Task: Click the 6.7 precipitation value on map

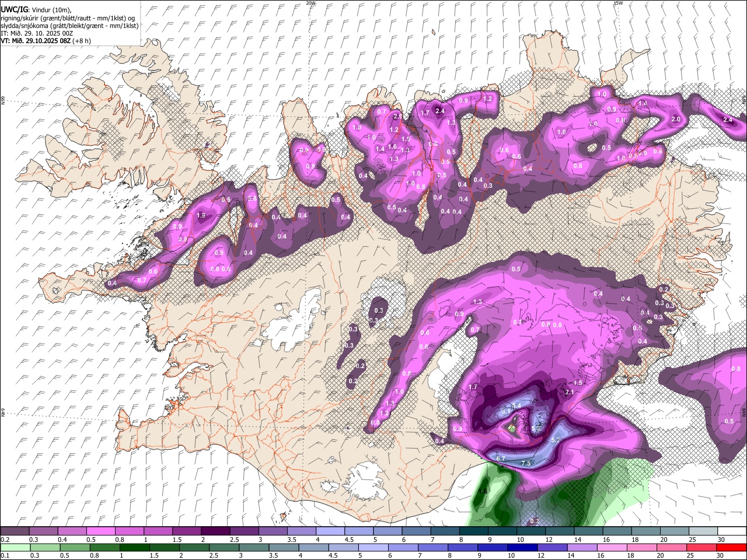Action: [x=501, y=459]
